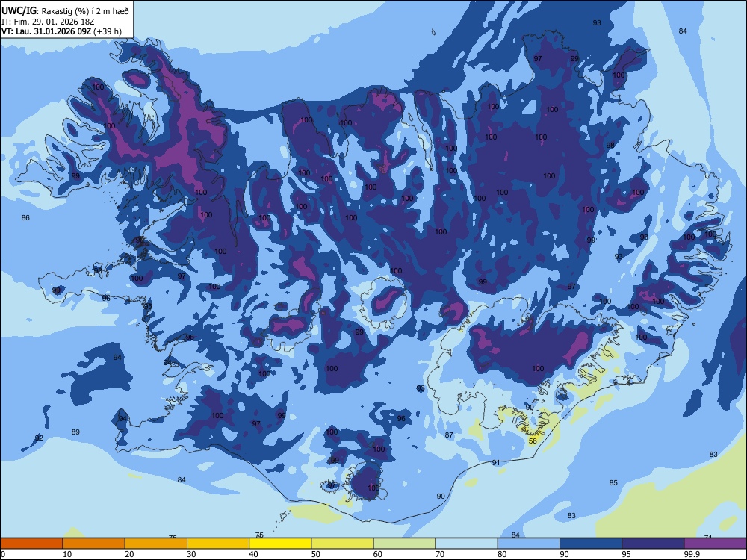
Task: Click the '30' tick label on the legend
Action: [x=191, y=554]
